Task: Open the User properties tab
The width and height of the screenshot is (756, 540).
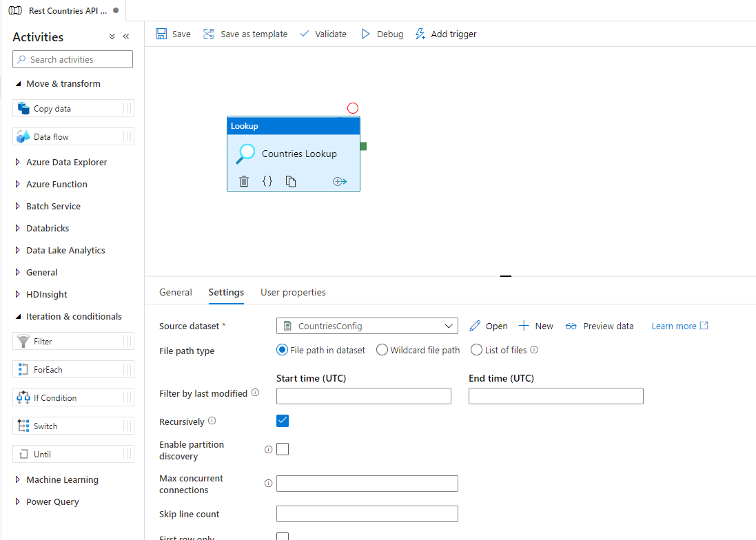Action: (x=293, y=292)
